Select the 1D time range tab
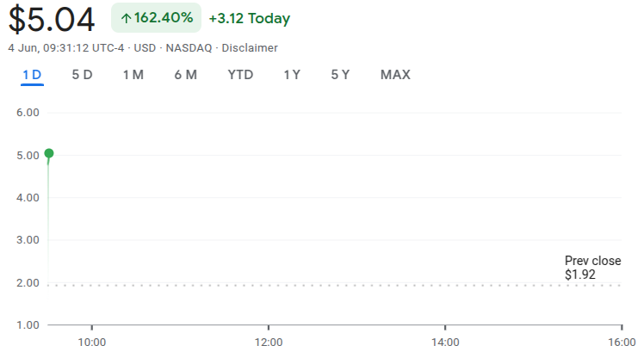The height and width of the screenshot is (358, 644). [x=32, y=75]
